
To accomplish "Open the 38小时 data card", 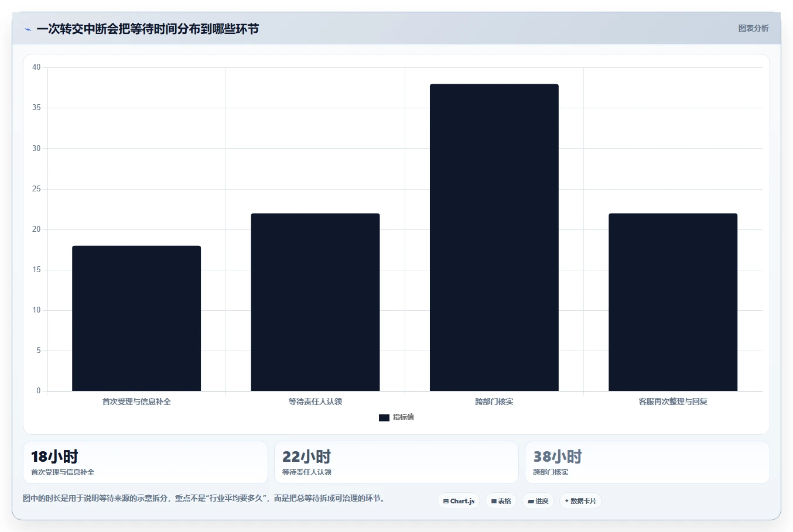I will (x=647, y=462).
